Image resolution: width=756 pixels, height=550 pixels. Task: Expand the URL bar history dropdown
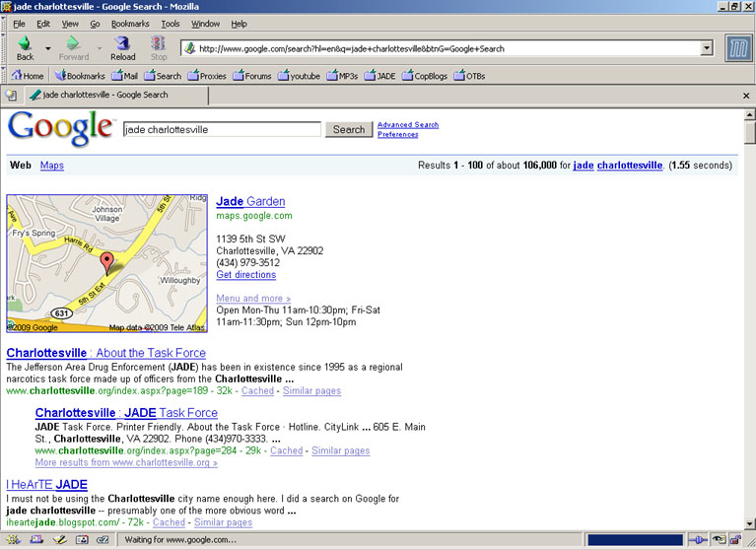click(707, 48)
